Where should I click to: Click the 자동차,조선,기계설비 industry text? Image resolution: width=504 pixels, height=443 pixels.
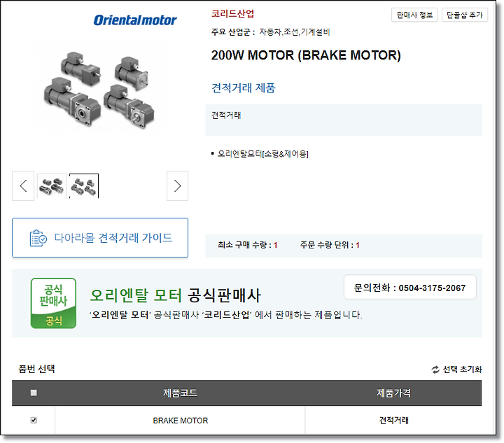point(295,31)
